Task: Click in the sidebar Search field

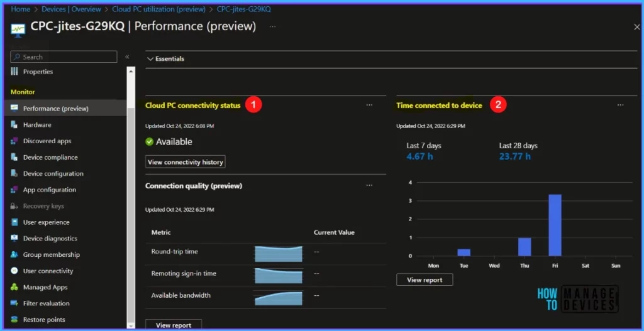Action: coord(64,57)
